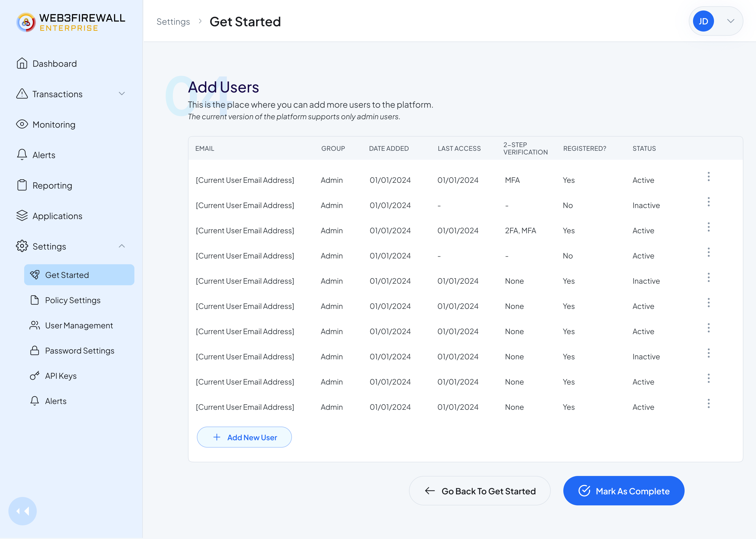Expand the Transactions chevron
The height and width of the screenshot is (539, 756).
click(x=122, y=94)
